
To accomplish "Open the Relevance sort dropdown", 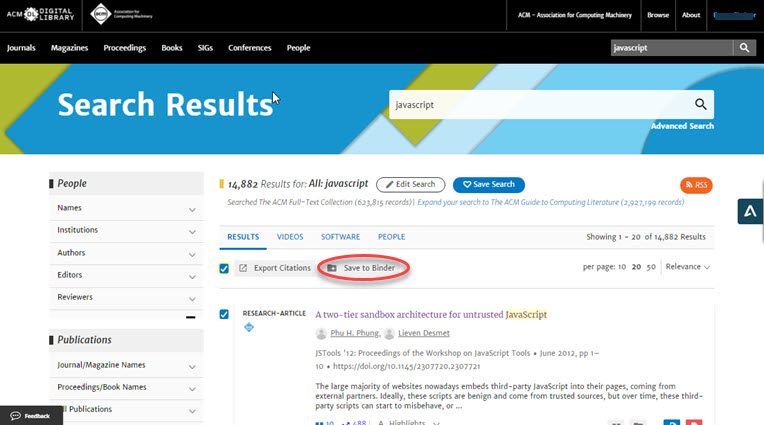I will point(688,267).
